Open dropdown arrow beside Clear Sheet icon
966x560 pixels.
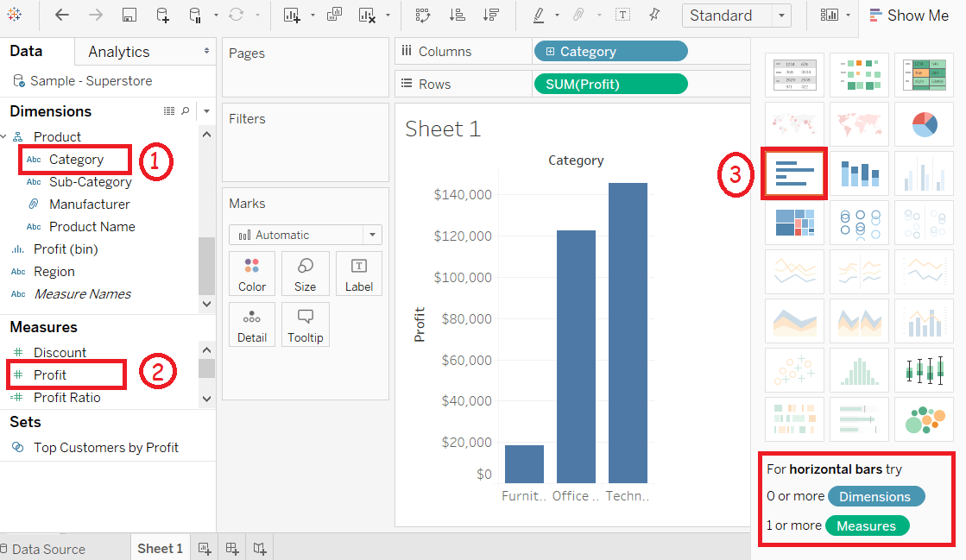point(388,16)
